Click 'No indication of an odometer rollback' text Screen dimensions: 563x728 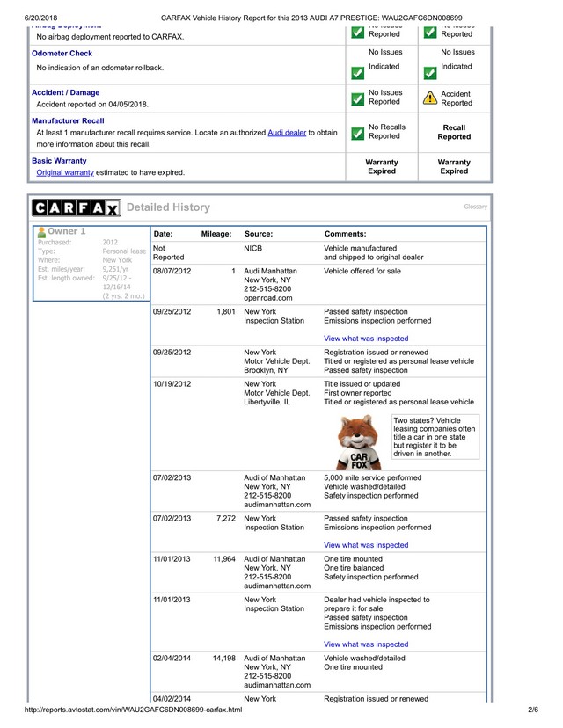100,68
